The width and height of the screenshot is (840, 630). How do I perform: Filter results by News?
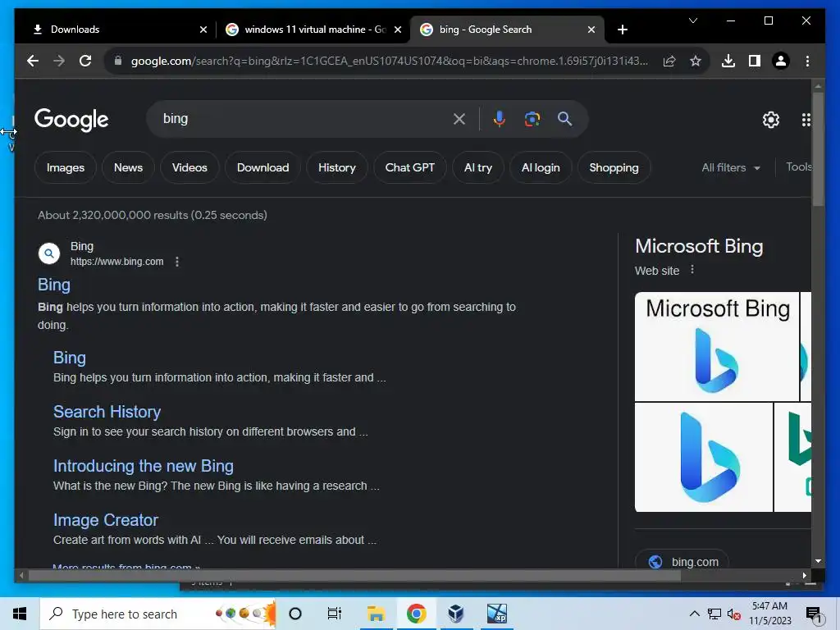click(x=128, y=167)
